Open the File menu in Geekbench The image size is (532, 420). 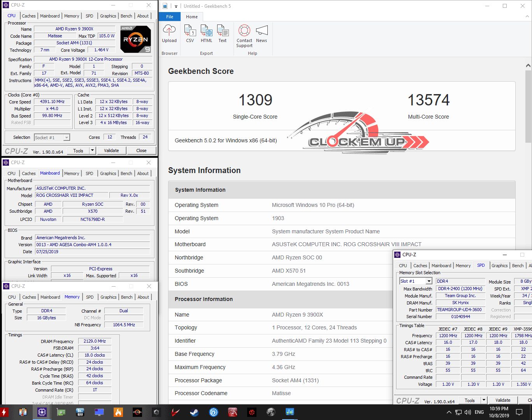[x=170, y=17]
